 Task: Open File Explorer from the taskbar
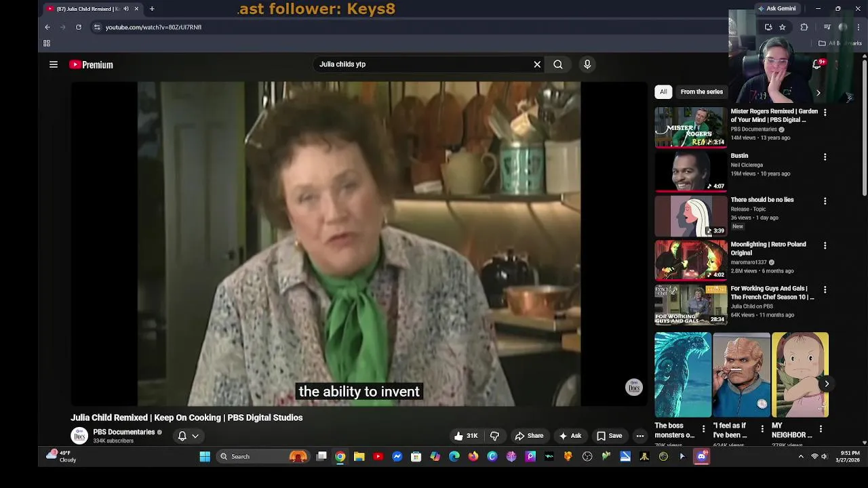pos(359,457)
